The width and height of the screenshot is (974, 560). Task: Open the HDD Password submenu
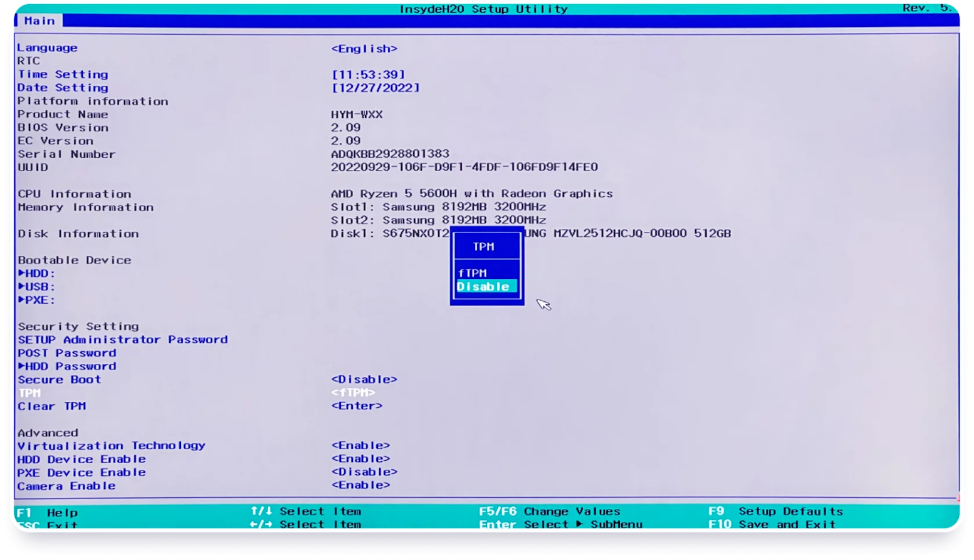click(68, 366)
